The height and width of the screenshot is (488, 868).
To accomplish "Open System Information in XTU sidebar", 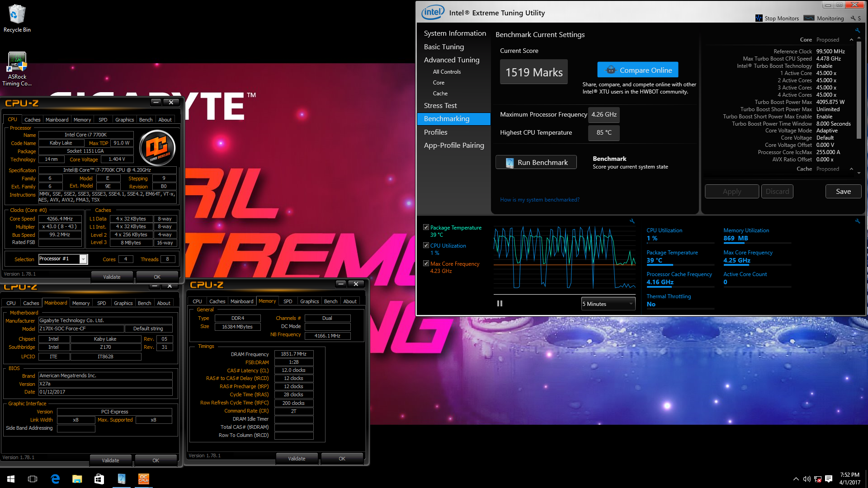I will 455,33.
